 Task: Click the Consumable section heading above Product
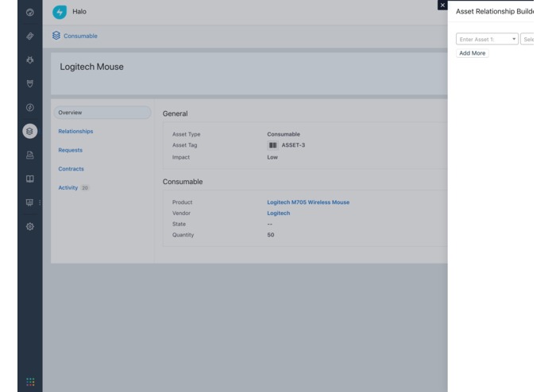pos(183,182)
